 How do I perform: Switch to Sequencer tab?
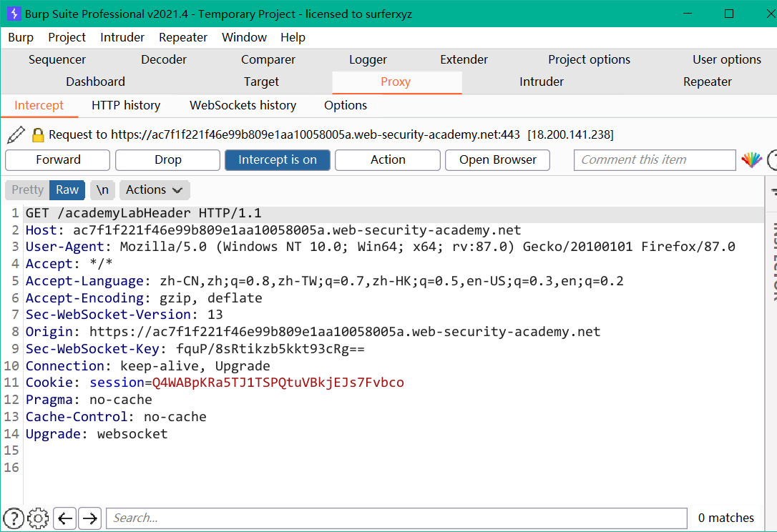tap(57, 59)
